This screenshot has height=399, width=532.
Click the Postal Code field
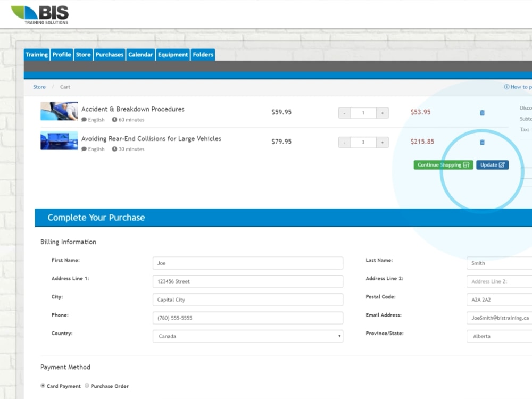click(x=499, y=300)
